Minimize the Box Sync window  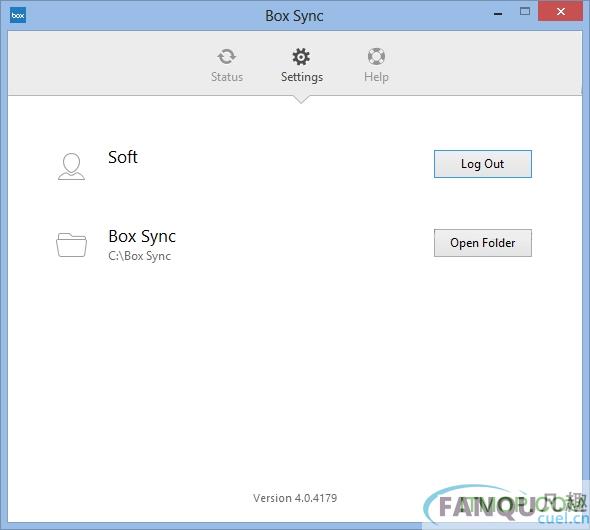click(x=498, y=14)
